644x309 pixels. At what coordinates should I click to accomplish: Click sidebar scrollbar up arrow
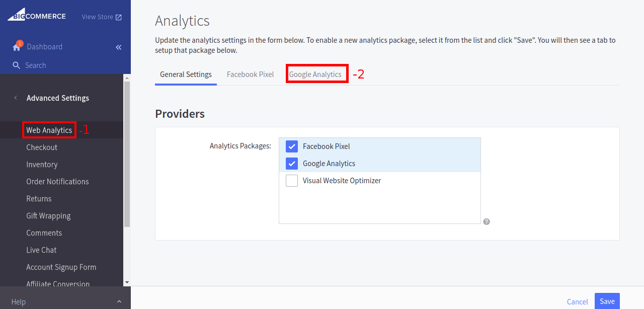(x=127, y=78)
